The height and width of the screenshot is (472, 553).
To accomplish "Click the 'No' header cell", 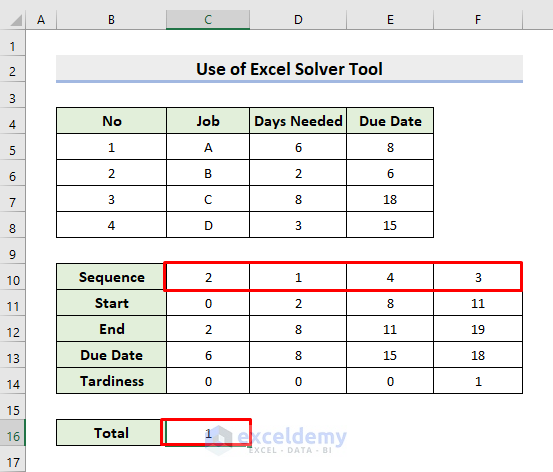I will pyautogui.click(x=111, y=121).
